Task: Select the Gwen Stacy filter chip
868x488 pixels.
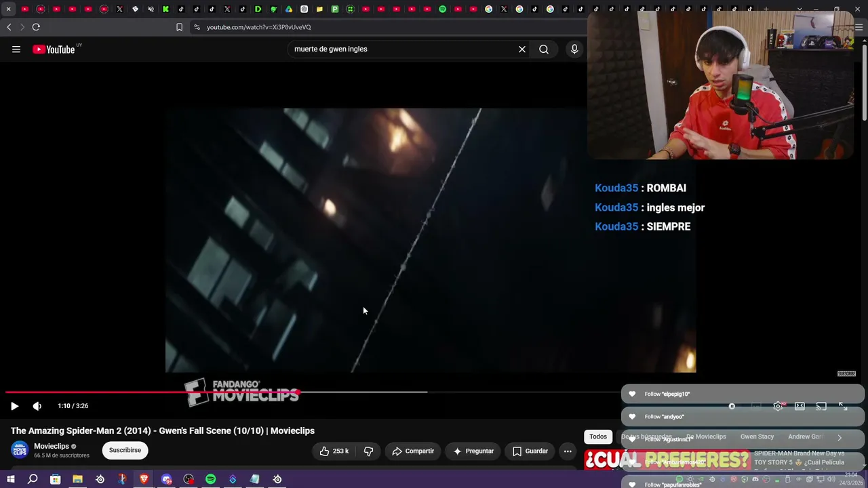Action: pyautogui.click(x=757, y=436)
